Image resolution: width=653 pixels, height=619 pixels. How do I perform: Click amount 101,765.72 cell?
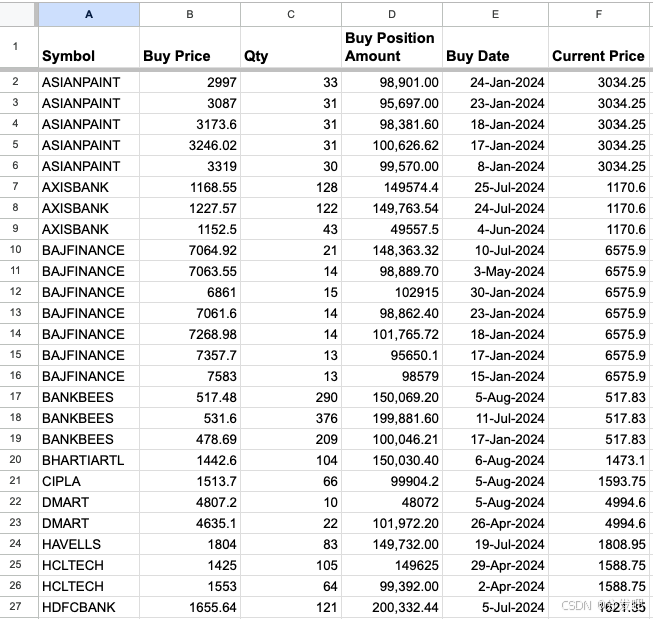[392, 334]
